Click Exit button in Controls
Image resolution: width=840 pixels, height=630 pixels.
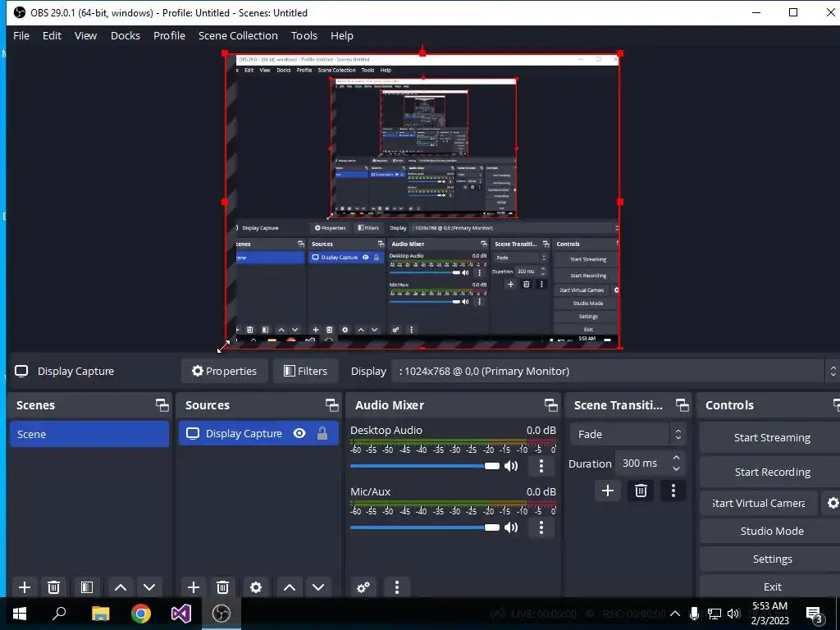(771, 587)
